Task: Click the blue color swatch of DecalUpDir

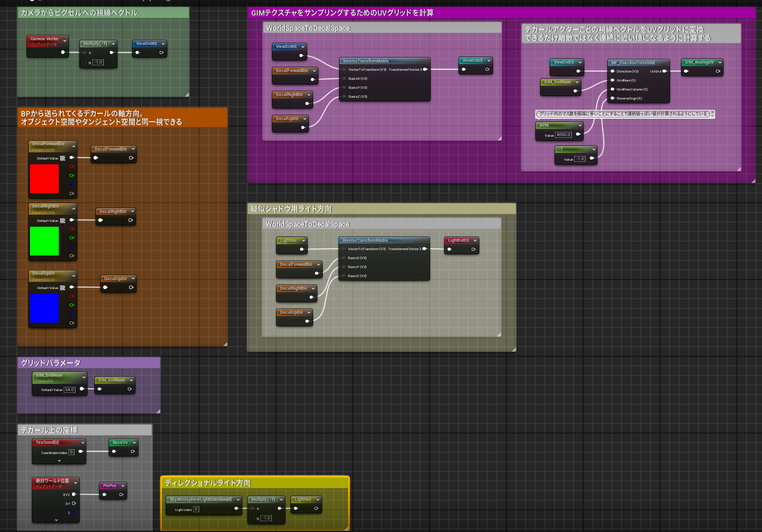Action: tap(44, 308)
